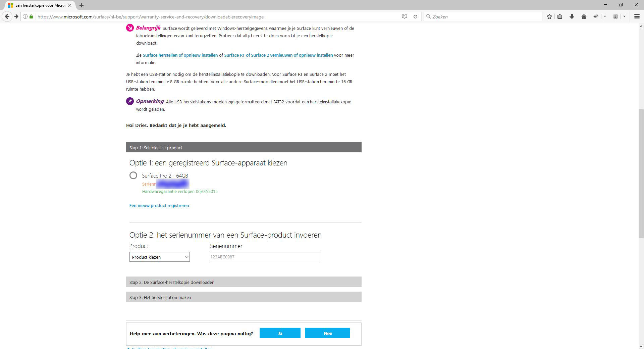
Task: Open the downloads panel
Action: point(572,16)
